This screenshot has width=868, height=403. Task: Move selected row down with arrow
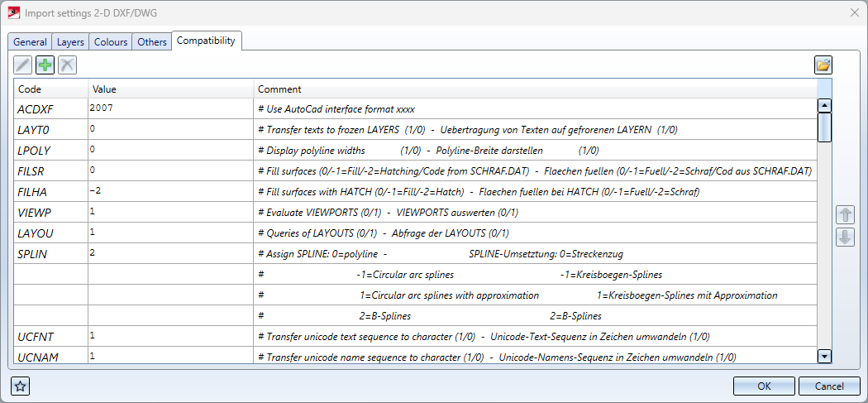click(x=845, y=237)
